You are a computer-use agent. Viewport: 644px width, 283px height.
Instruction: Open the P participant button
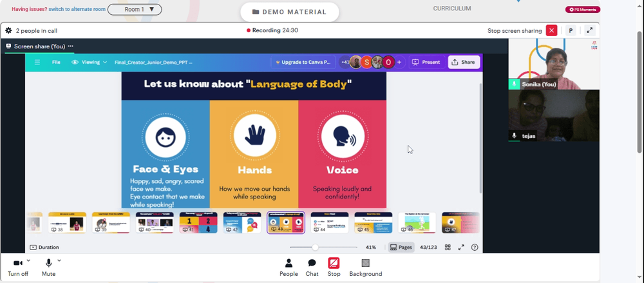[x=571, y=30]
